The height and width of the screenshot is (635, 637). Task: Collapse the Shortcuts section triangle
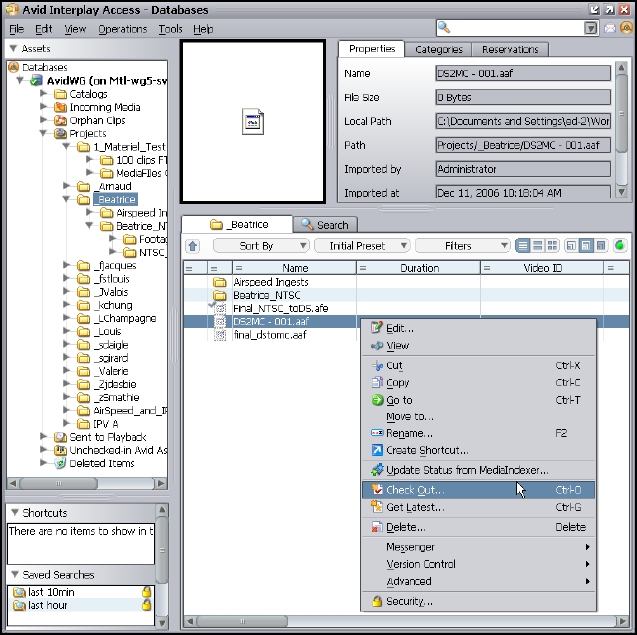(15, 512)
